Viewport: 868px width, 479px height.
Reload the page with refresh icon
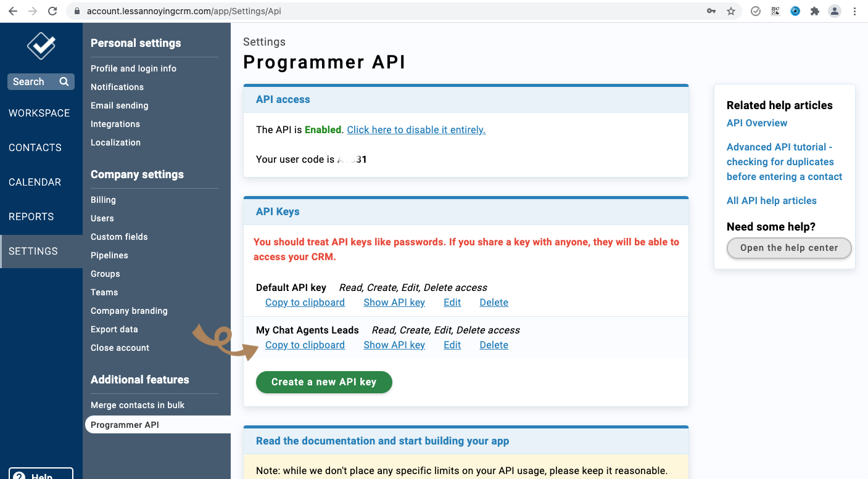coord(52,11)
